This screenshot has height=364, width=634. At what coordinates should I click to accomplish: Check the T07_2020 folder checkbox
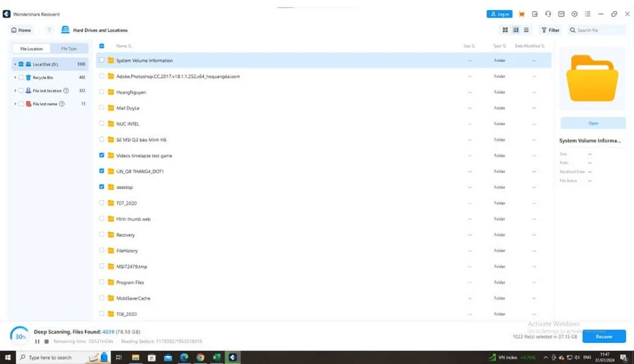tap(102, 202)
